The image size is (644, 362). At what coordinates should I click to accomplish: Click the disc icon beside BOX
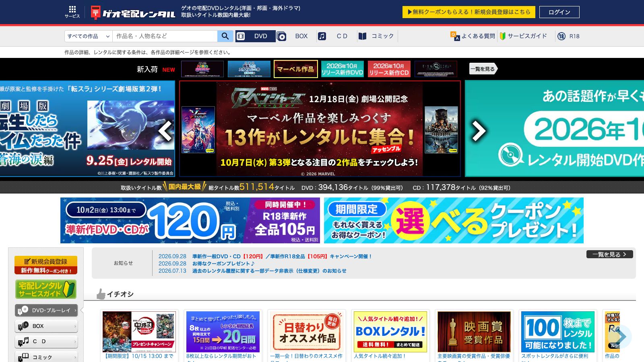point(282,37)
